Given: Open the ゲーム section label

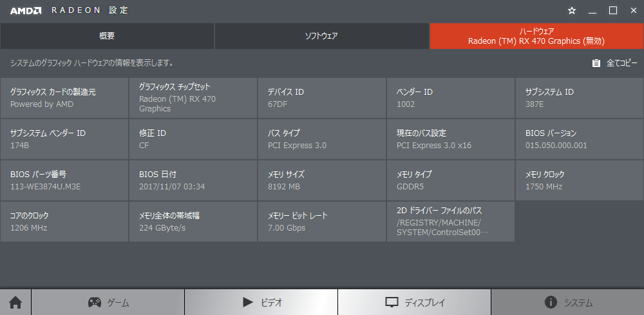Looking at the screenshot, I should coord(118,303).
